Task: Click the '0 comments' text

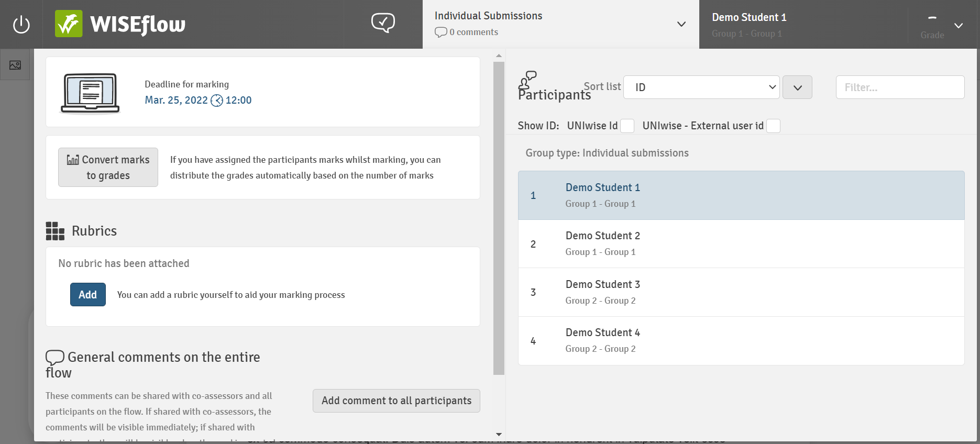Action: pos(474,32)
